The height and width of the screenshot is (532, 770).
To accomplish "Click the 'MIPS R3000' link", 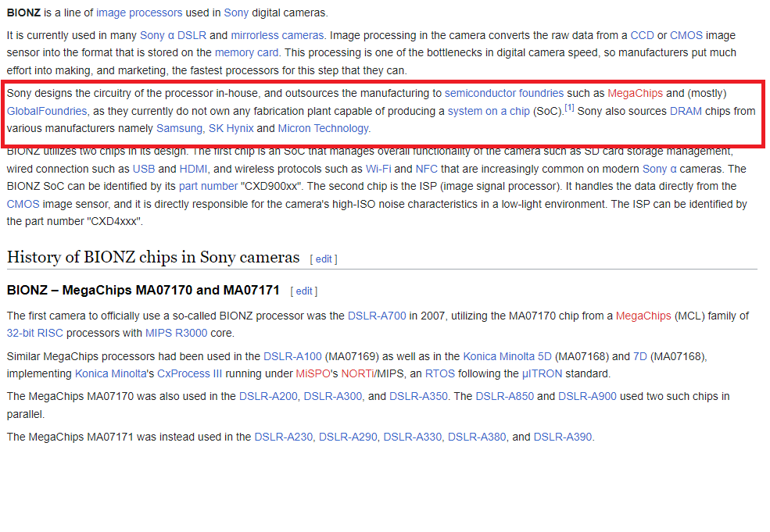I will click(x=176, y=333).
